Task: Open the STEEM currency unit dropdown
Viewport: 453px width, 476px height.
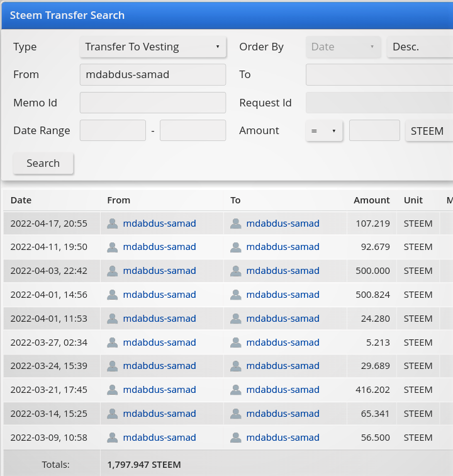Action: pyautogui.click(x=429, y=131)
